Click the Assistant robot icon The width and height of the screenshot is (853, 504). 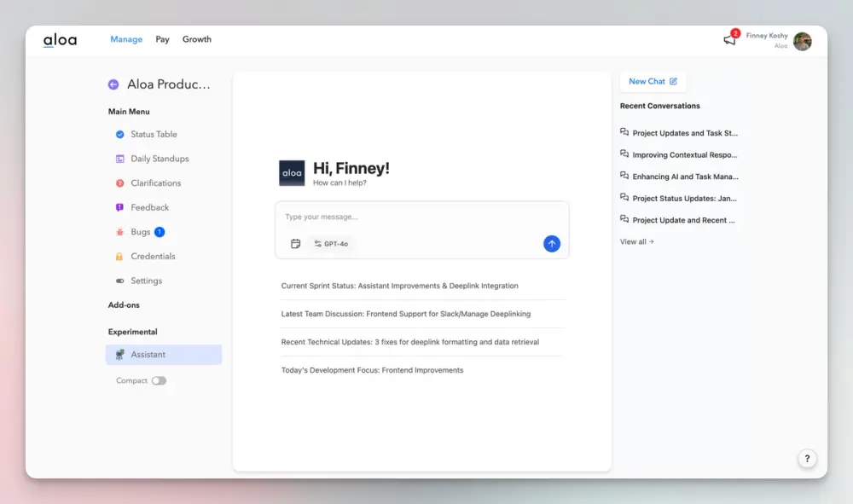pyautogui.click(x=119, y=355)
